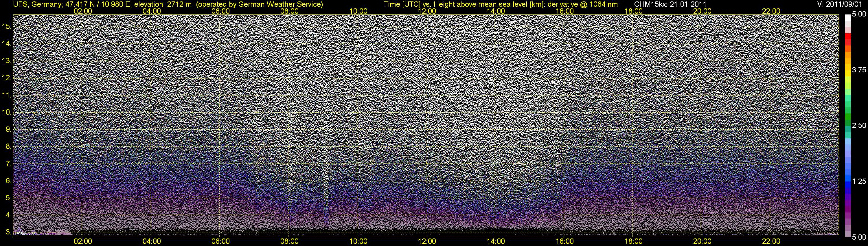Click the "20:00" label on the bottom time axis
868x246 pixels.
point(702,241)
